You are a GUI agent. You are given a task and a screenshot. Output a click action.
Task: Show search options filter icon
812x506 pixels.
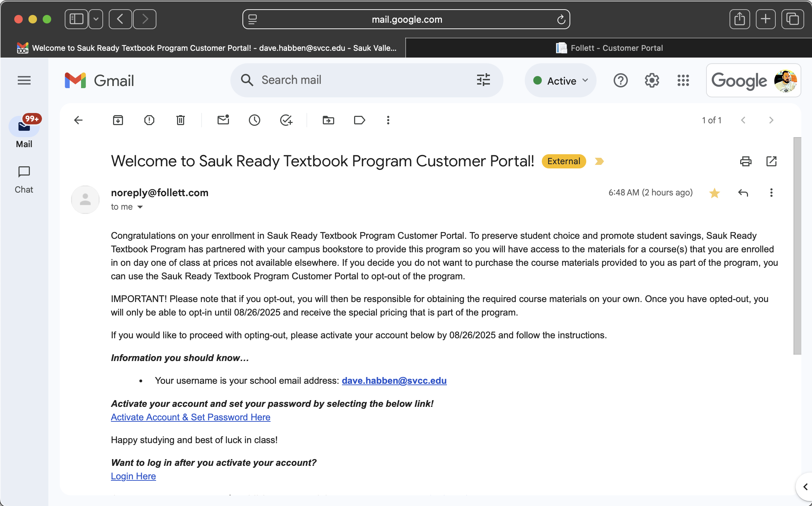tap(483, 80)
